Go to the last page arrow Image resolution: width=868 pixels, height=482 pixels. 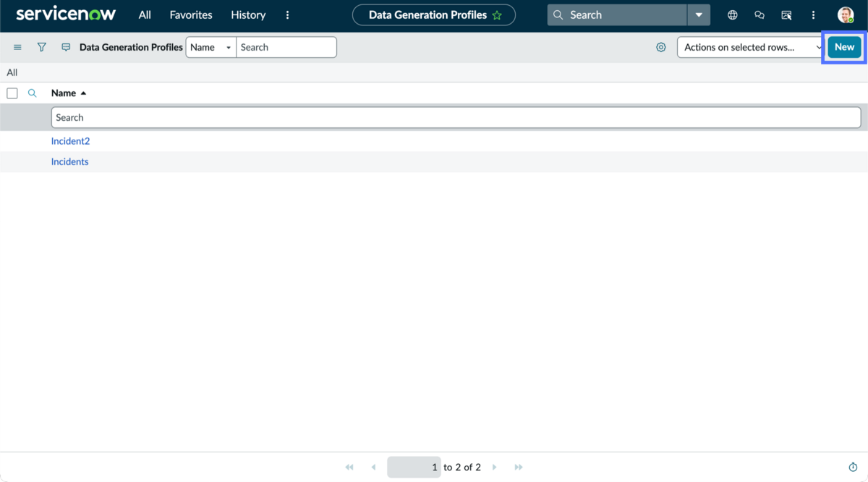[519, 468]
